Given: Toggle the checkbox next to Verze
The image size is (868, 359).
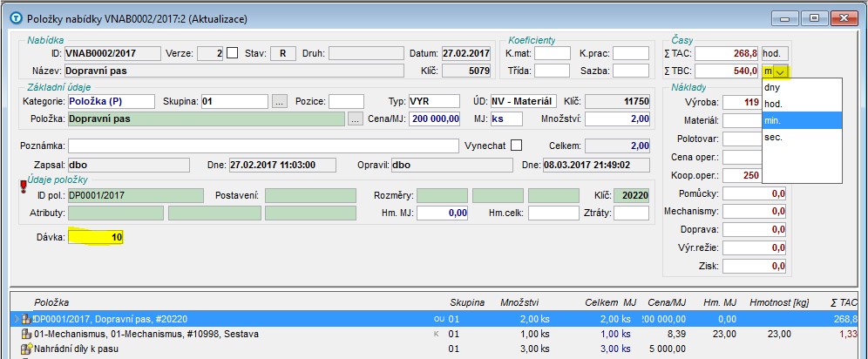Looking at the screenshot, I should [232, 53].
